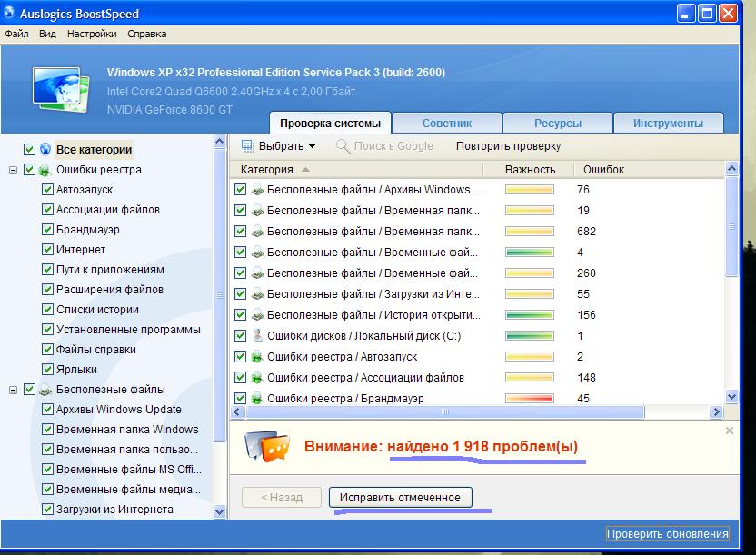Image resolution: width=756 pixels, height=555 pixels.
Task: Click the magnifier icon for Поиск в Google
Action: coord(343,146)
